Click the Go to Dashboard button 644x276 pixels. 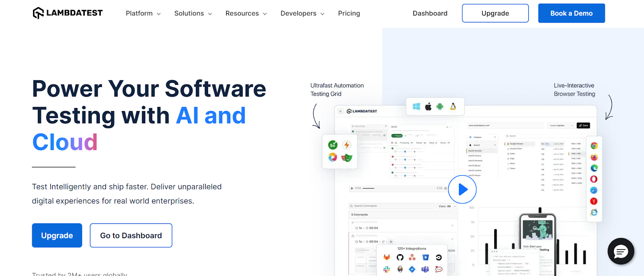pos(131,235)
